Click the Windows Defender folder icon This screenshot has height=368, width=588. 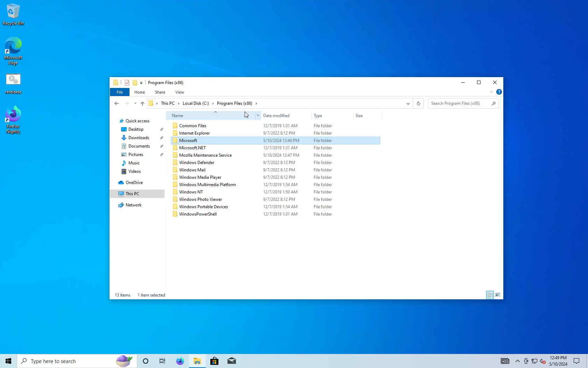click(175, 163)
